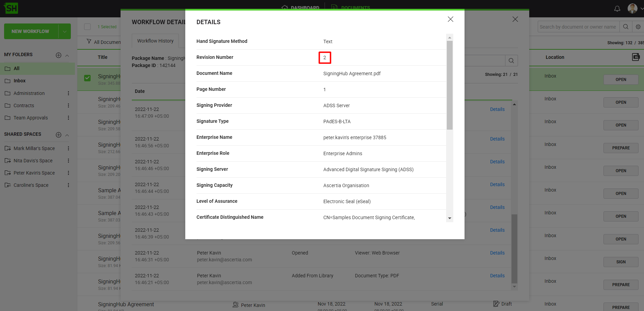
Task: Click the Details dialog vertical scrollbar
Action: pyautogui.click(x=450, y=85)
